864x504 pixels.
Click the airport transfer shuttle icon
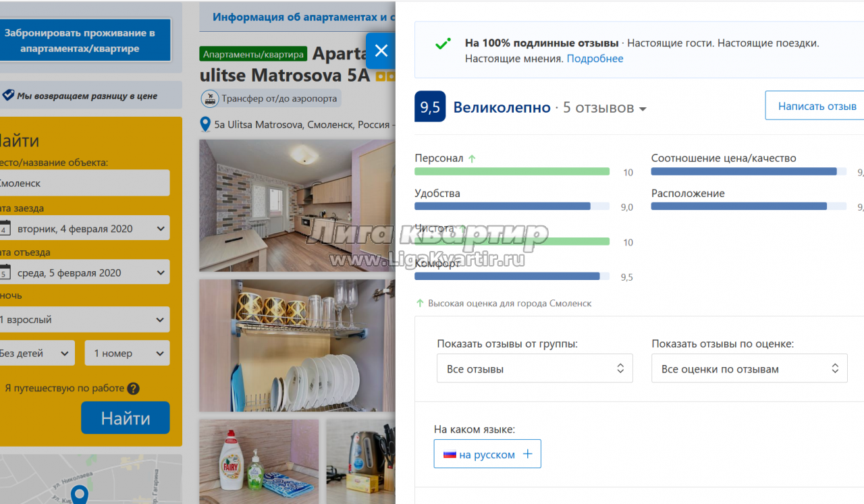pos(211,99)
